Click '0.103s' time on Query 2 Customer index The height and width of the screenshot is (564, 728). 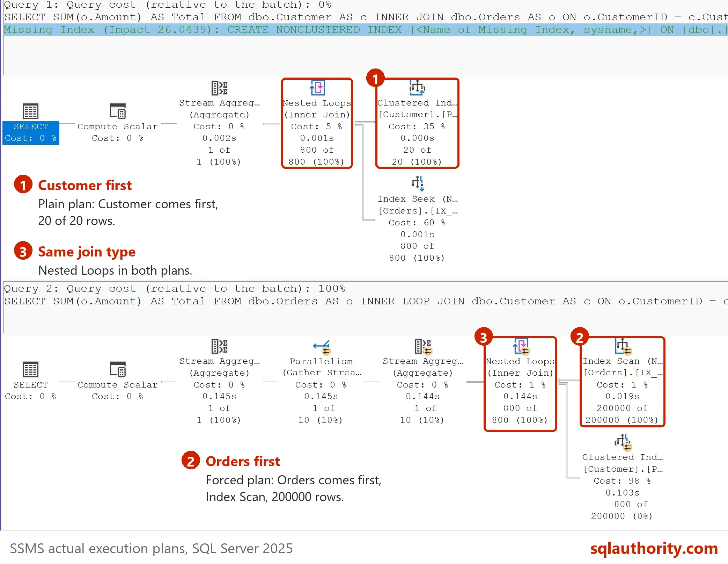623,493
